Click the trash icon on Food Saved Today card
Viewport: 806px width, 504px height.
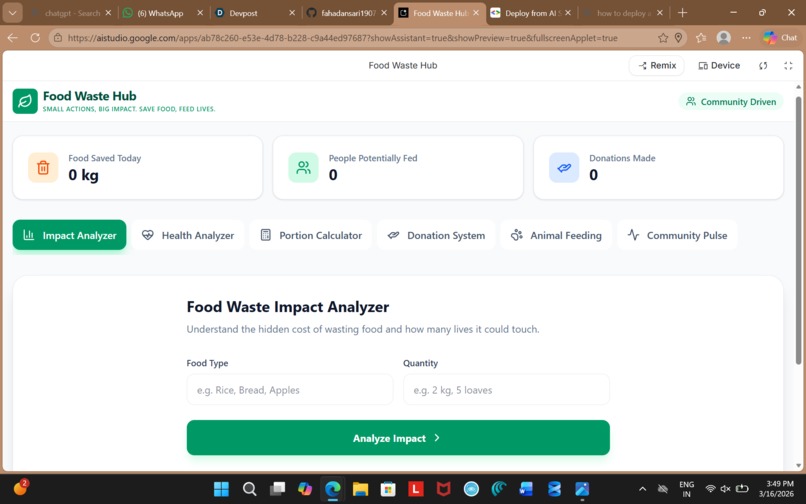coord(43,167)
